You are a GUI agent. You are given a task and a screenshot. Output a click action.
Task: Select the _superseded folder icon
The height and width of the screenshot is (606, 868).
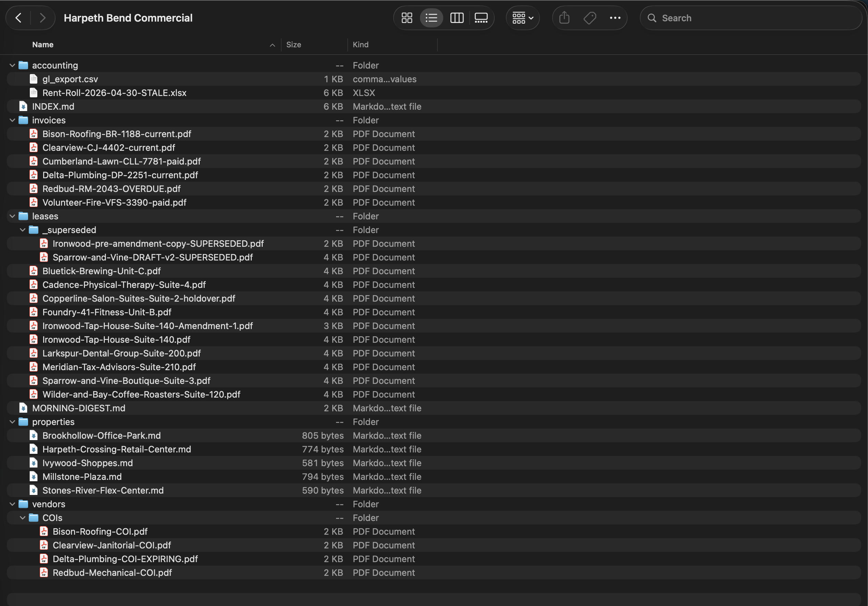coord(34,230)
